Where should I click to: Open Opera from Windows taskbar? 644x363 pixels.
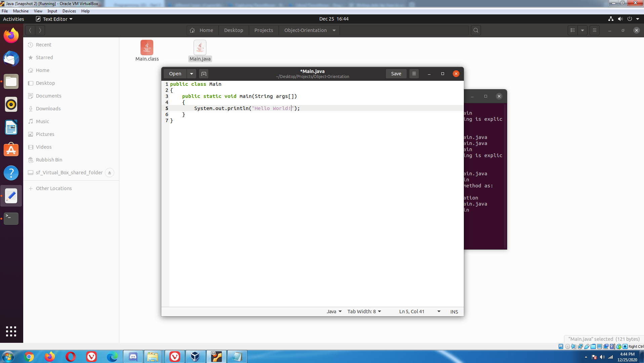(x=71, y=357)
